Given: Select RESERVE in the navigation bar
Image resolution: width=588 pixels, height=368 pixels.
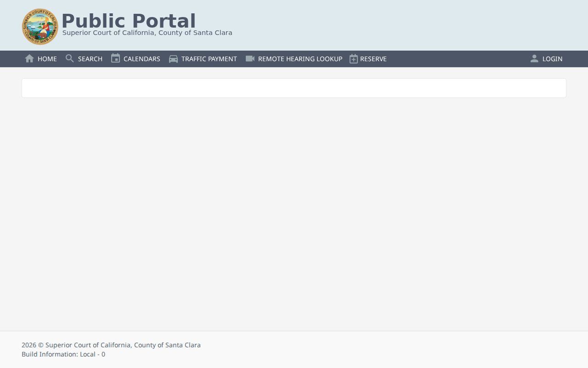Looking at the screenshot, I should pyautogui.click(x=373, y=59).
